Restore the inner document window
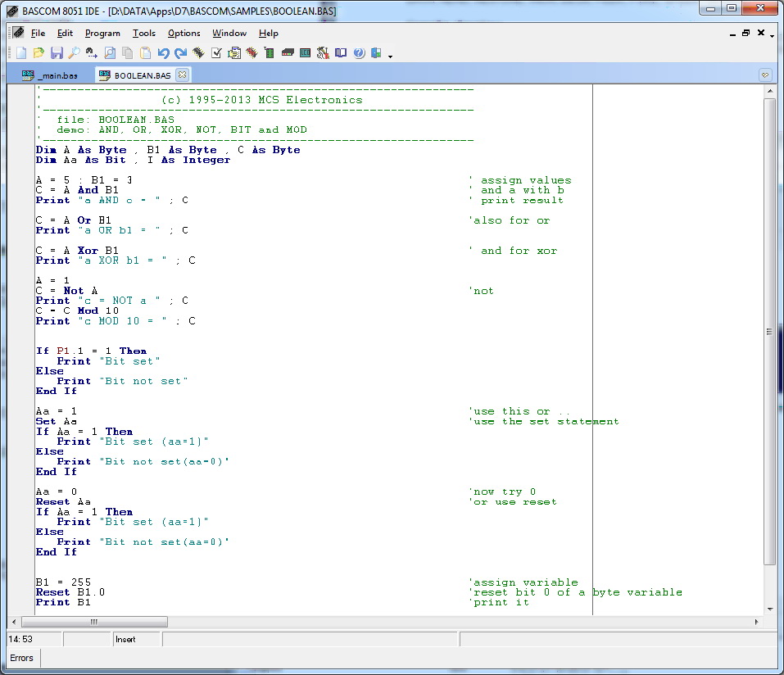This screenshot has width=784, height=675. click(746, 33)
